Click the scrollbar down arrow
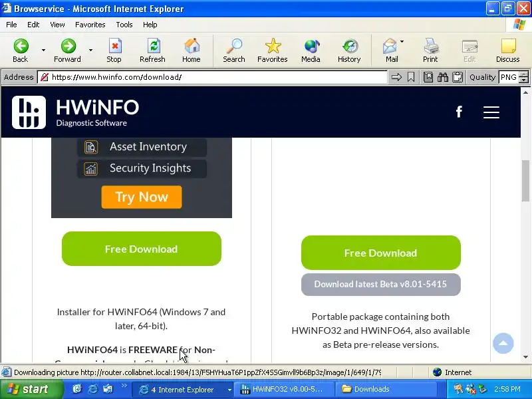 coord(525,357)
